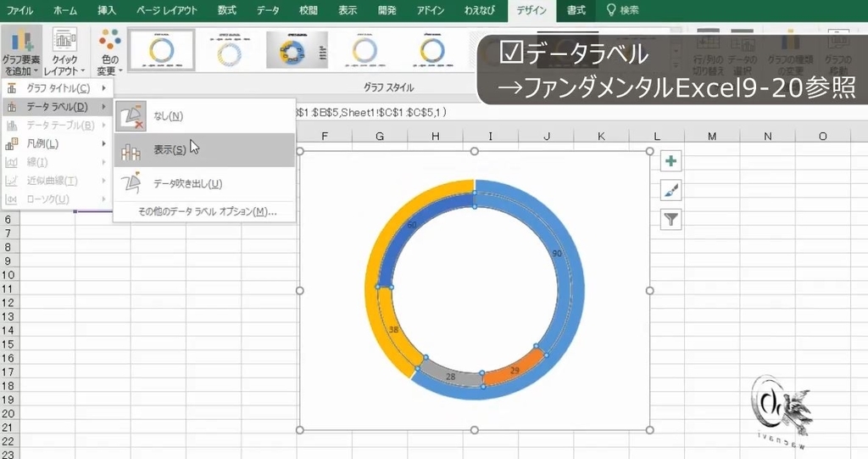This screenshot has width=868, height=459.
Task: Select column N header
Action: [767, 136]
